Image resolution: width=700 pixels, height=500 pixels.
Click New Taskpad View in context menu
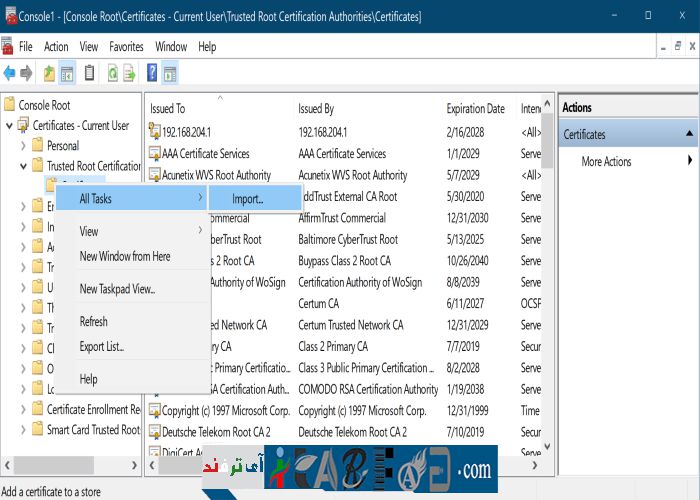click(117, 289)
